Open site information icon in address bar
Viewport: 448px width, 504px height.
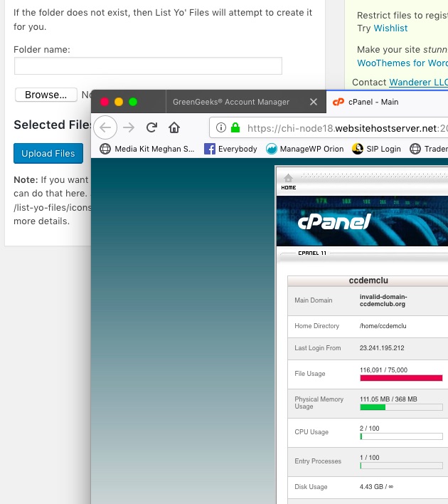click(x=221, y=127)
